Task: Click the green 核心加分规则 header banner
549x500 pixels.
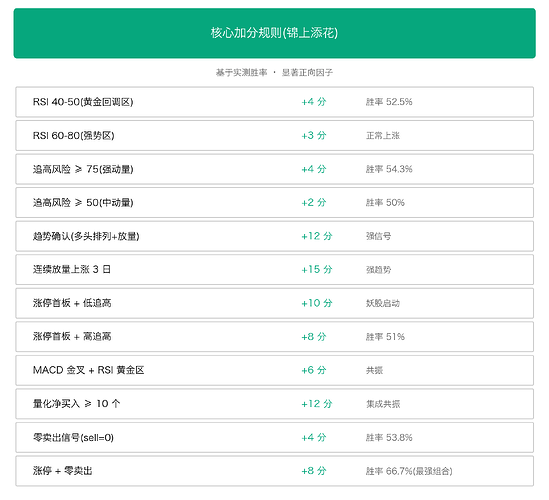Action: point(274,33)
